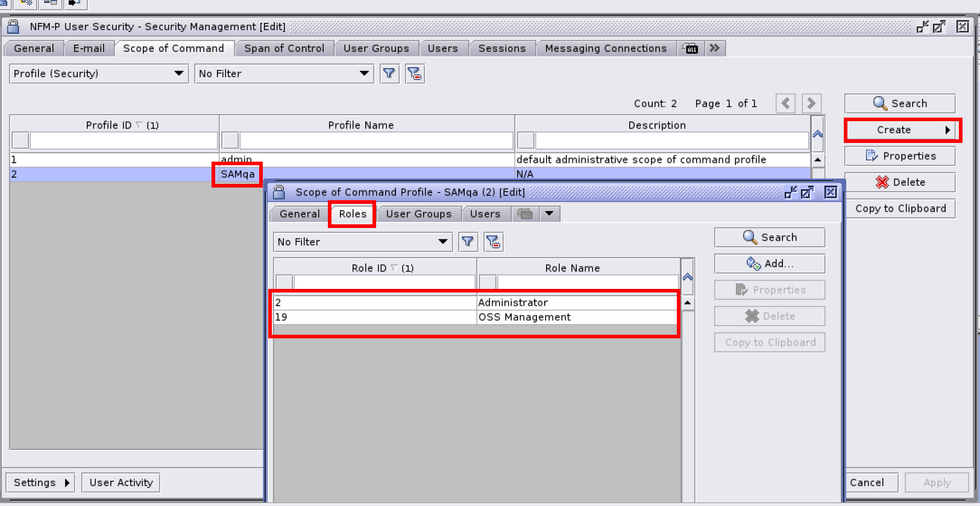This screenshot has width=980, height=506.
Task: Click scroll up arrow of the Roles table
Action: tap(687, 303)
